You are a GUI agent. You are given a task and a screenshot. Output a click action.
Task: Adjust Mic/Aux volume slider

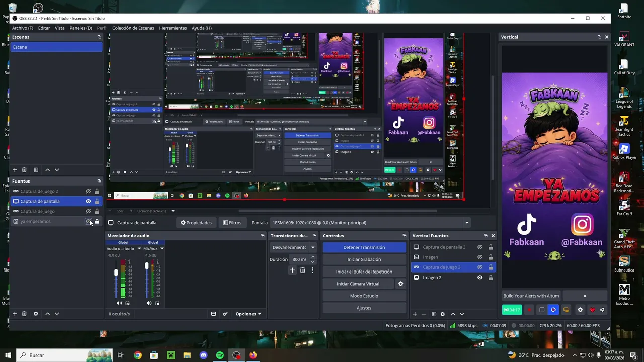[x=146, y=266]
